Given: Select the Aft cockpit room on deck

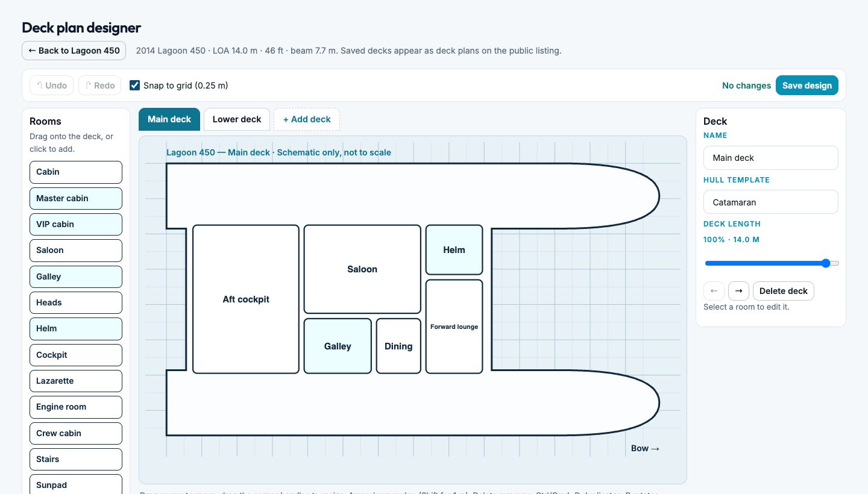Looking at the screenshot, I should pos(246,299).
